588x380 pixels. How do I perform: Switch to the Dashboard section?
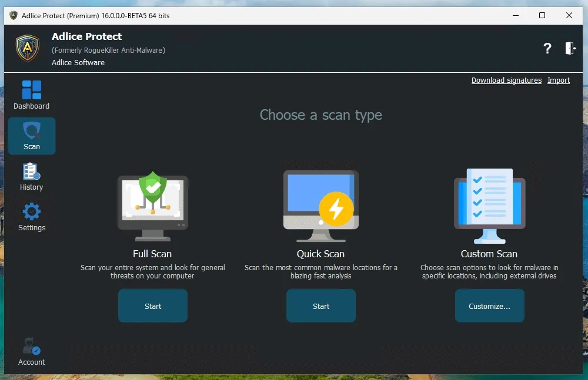tap(31, 97)
